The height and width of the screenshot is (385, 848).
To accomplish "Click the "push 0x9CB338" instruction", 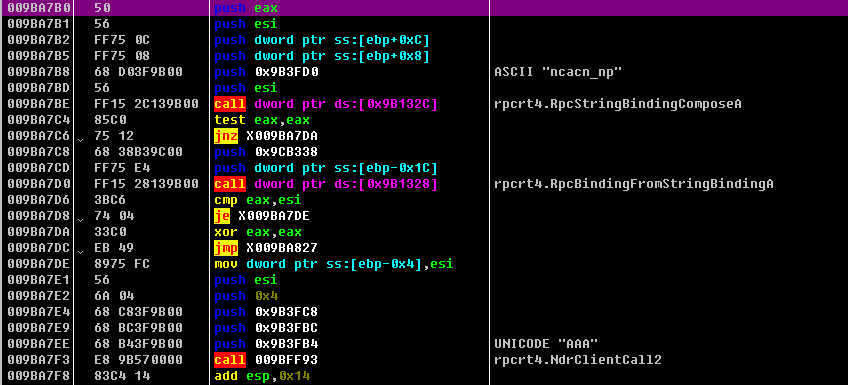I will (x=267, y=152).
